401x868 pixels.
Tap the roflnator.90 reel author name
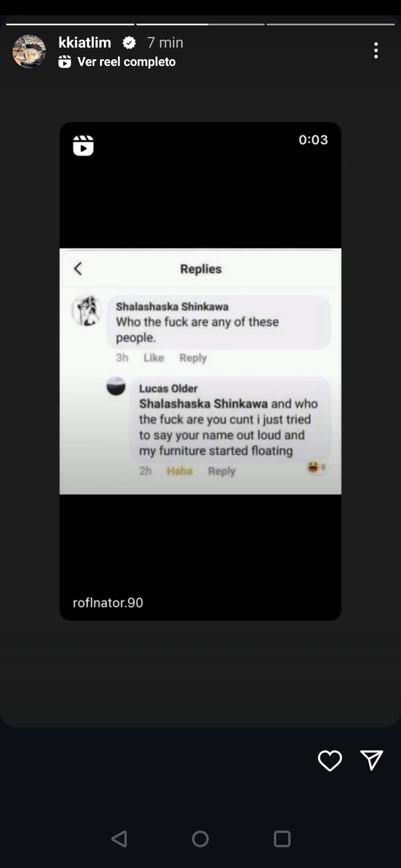pyautogui.click(x=108, y=603)
